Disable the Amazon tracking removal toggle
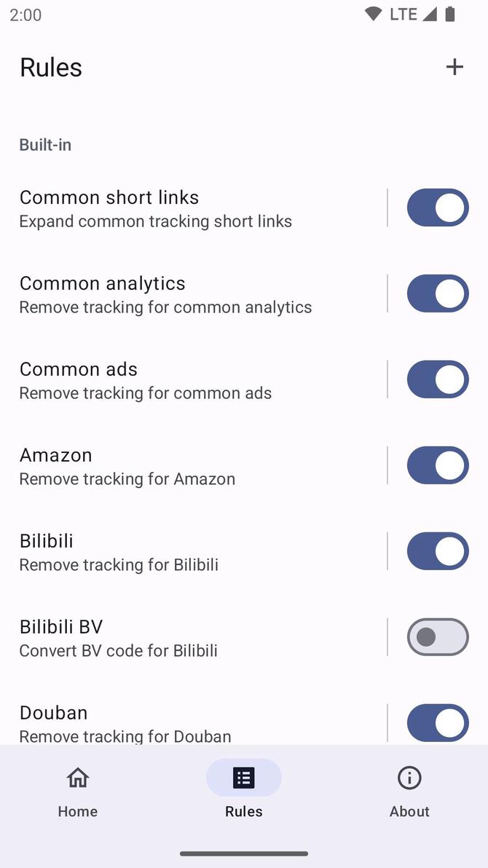488x868 pixels. [x=437, y=465]
